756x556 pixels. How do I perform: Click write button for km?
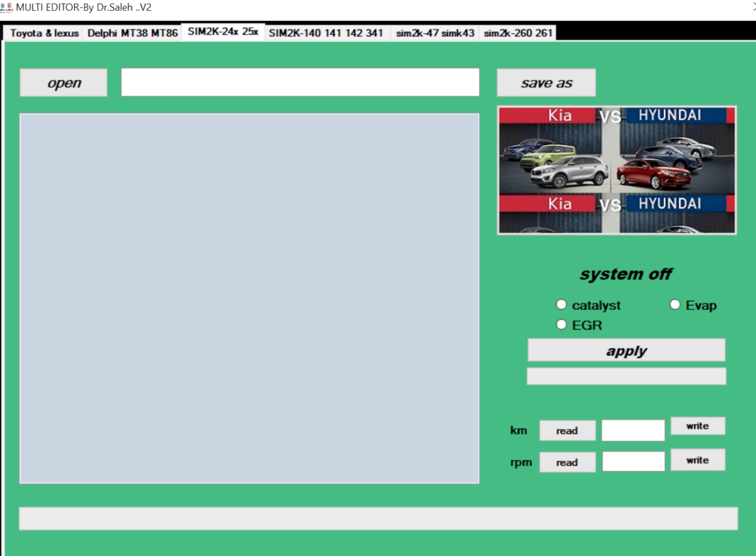coord(697,426)
